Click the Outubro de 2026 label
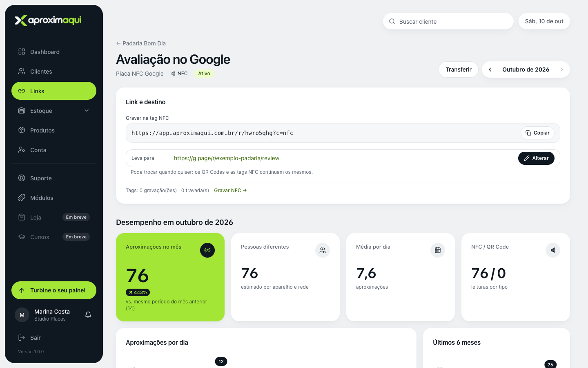 click(x=526, y=70)
